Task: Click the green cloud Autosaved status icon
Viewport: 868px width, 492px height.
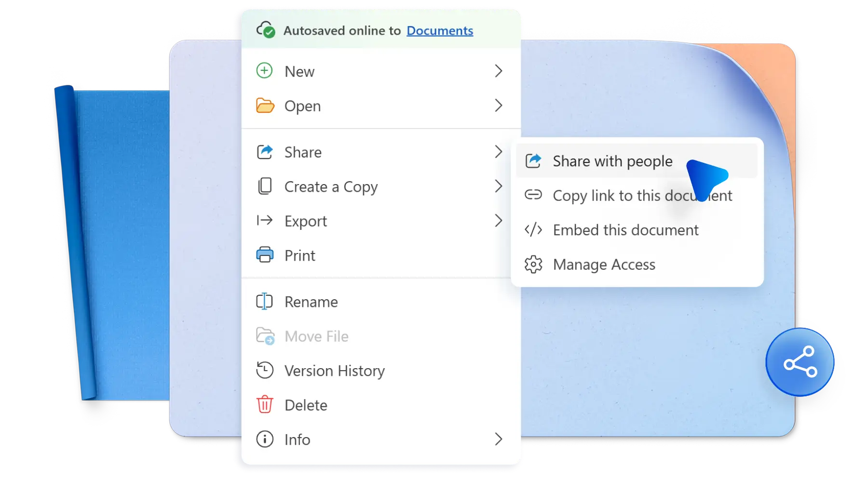Action: coord(266,30)
